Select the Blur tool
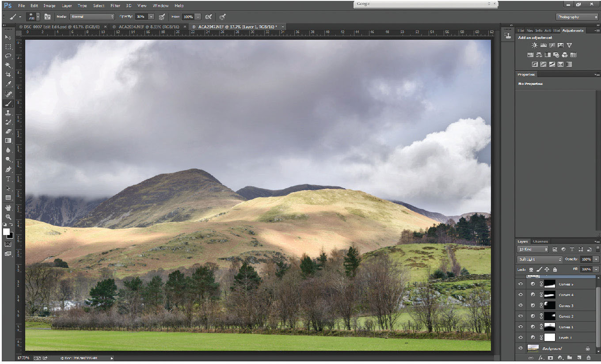The height and width of the screenshot is (364, 601). [x=8, y=150]
